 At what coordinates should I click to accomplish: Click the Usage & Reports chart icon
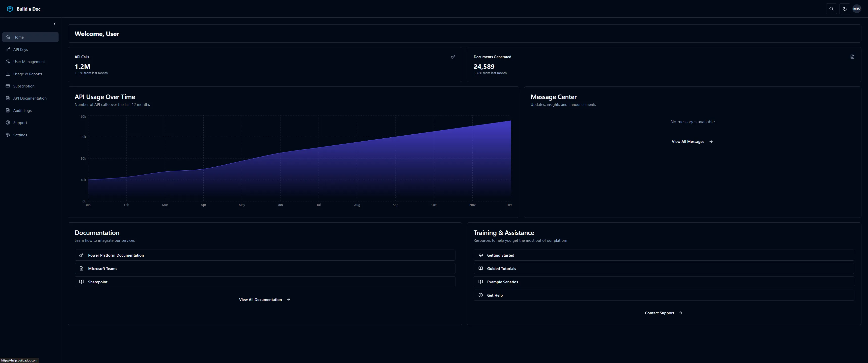click(8, 74)
